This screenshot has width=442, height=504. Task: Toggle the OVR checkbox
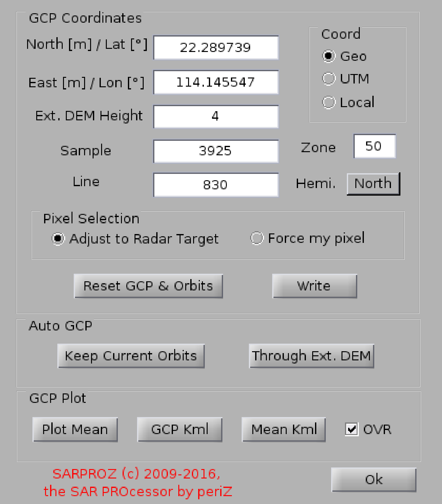[x=352, y=429]
